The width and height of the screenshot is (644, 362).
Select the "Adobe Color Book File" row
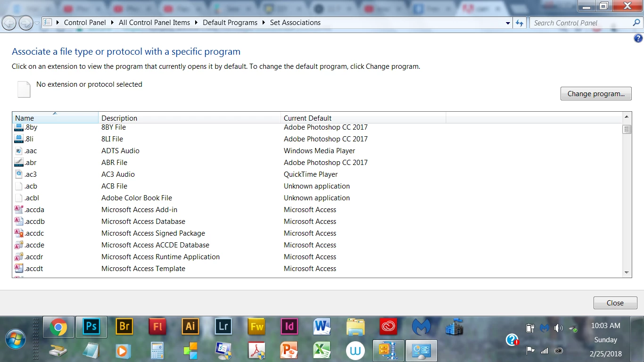click(317, 198)
